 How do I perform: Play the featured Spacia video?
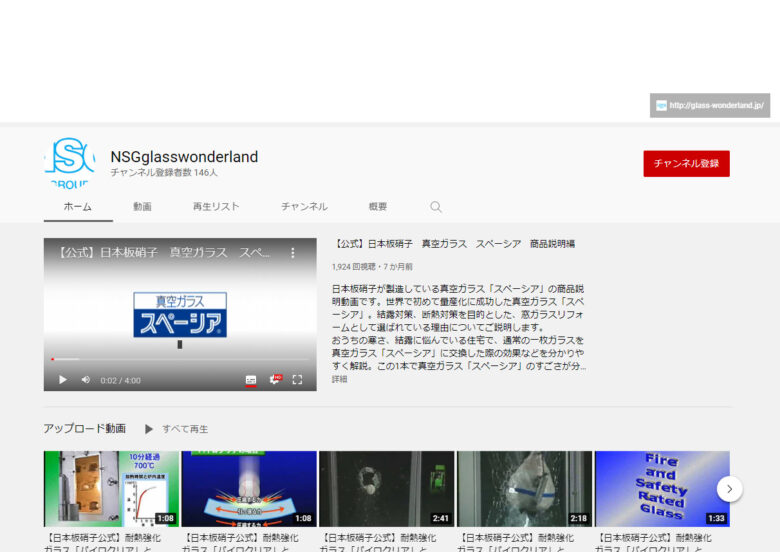(x=63, y=380)
